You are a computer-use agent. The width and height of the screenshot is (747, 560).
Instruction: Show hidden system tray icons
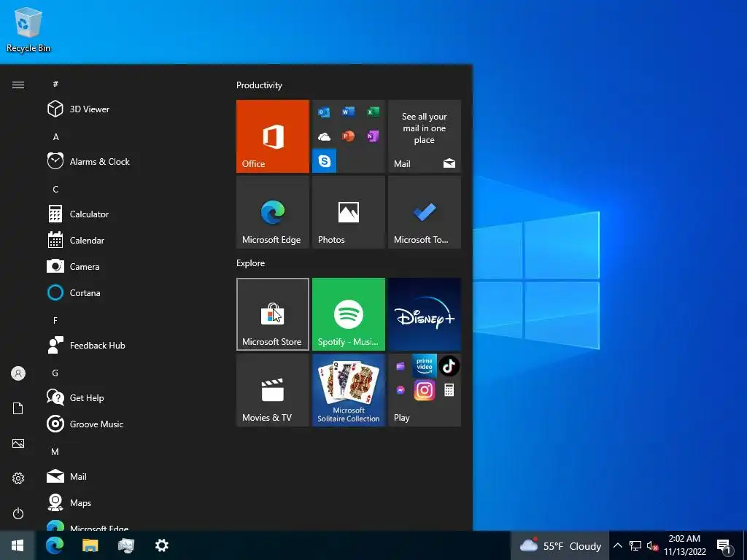617,545
